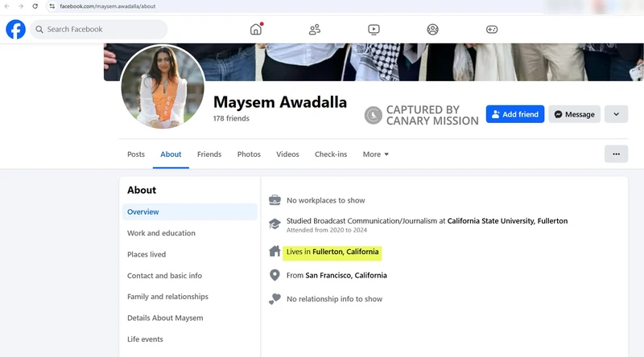Open the Gaming icon in top navigation
Viewport: 644px width, 357px height.
click(492, 30)
